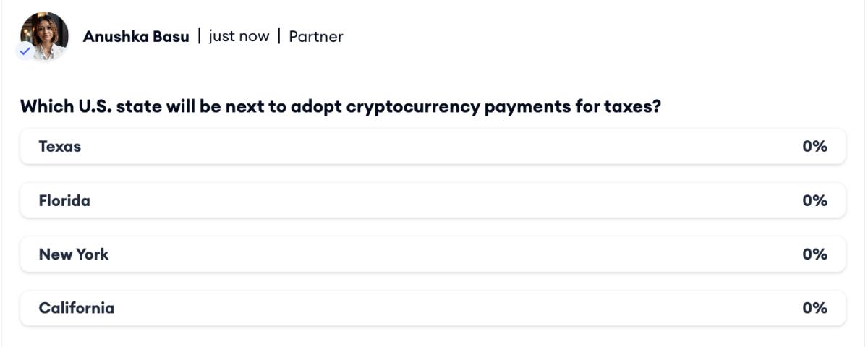Viewport: 868px width, 347px height.
Task: Click the bold "California" option label
Action: (77, 308)
